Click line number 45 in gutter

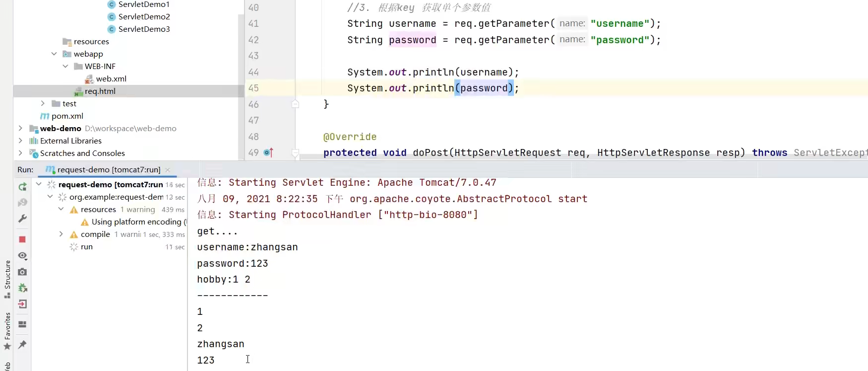pyautogui.click(x=253, y=88)
